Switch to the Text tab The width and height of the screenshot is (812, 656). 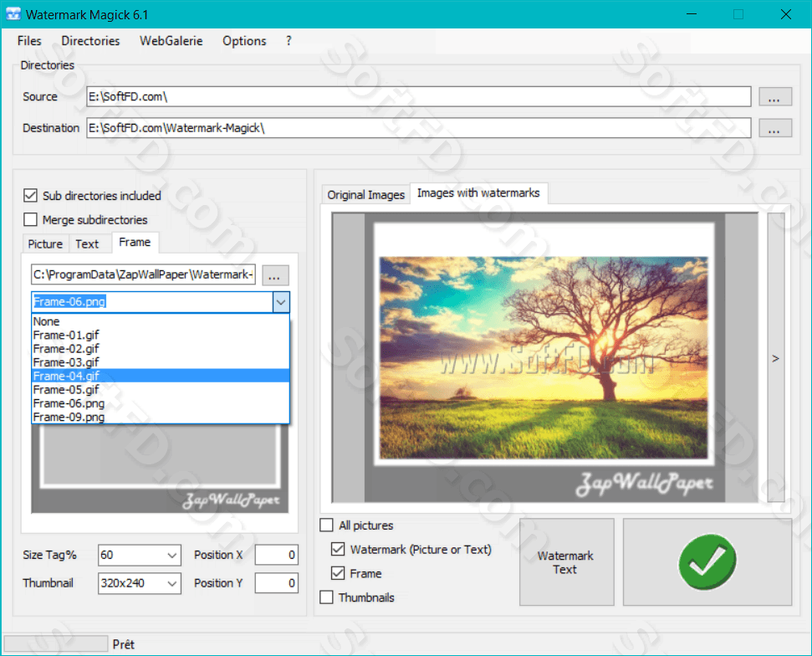point(87,244)
